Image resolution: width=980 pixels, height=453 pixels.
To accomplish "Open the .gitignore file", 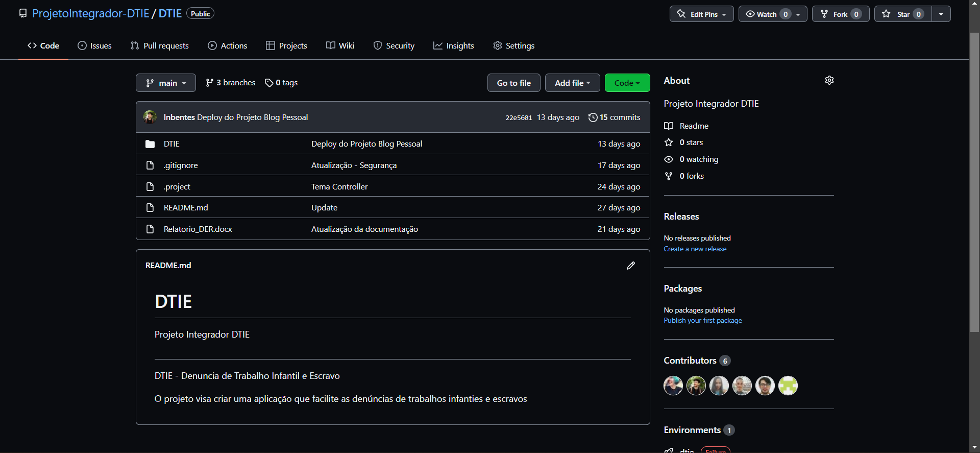I will click(x=181, y=165).
